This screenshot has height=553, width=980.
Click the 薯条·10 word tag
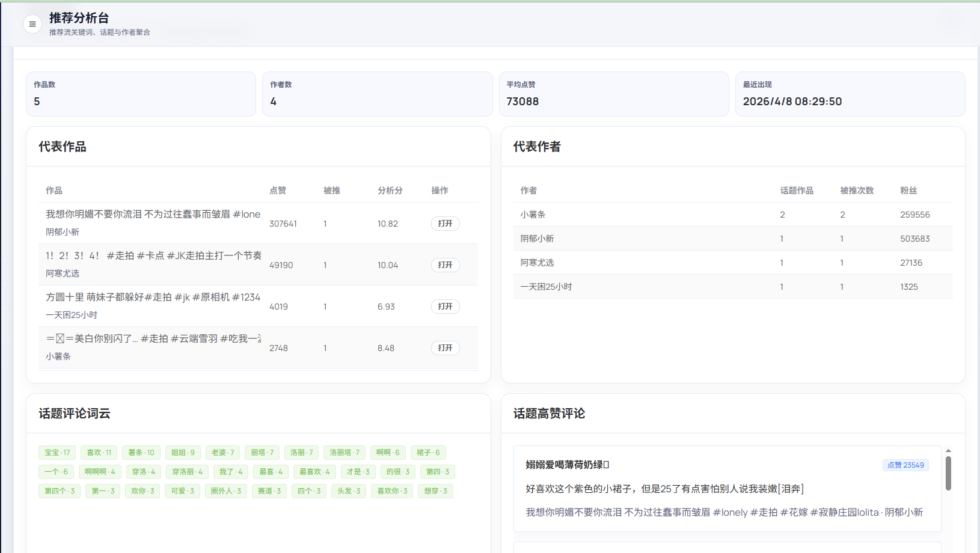tap(141, 453)
